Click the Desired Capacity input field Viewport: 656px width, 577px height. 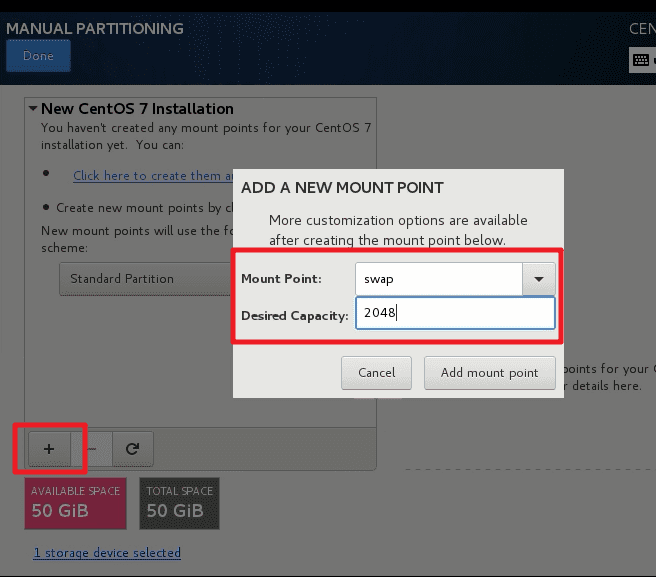coord(455,313)
